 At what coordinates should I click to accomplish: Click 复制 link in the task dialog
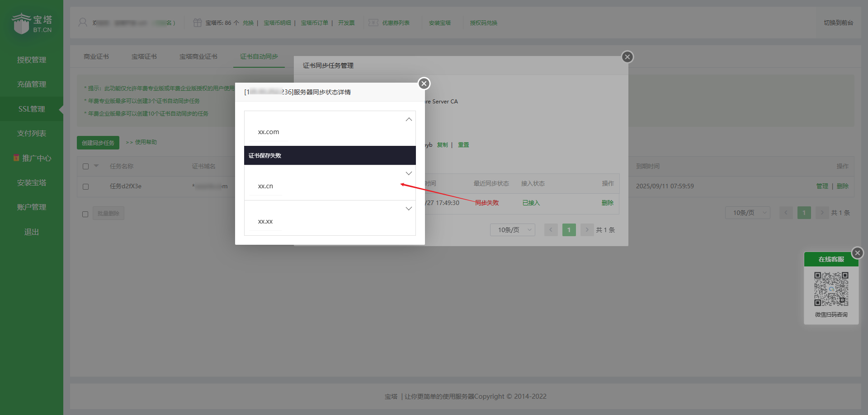(443, 145)
